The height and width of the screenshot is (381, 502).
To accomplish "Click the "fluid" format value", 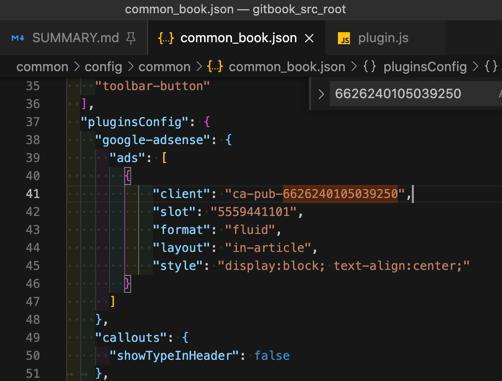I will point(249,230).
